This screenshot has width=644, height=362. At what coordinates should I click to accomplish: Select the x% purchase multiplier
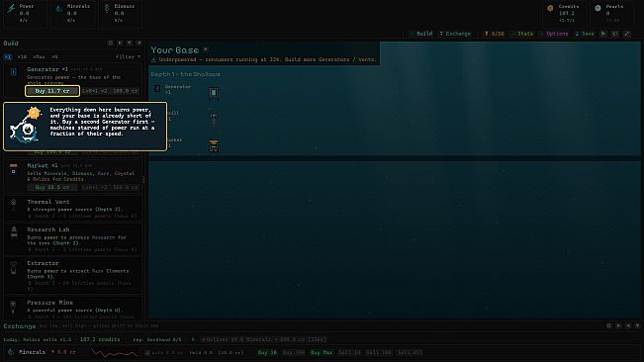[x=54, y=56]
